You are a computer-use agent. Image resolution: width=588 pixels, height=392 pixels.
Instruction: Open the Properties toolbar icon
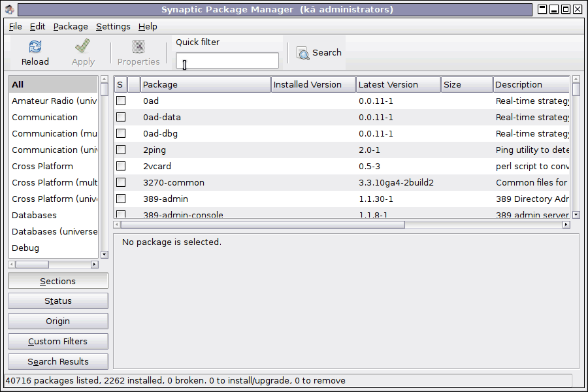pyautogui.click(x=139, y=47)
